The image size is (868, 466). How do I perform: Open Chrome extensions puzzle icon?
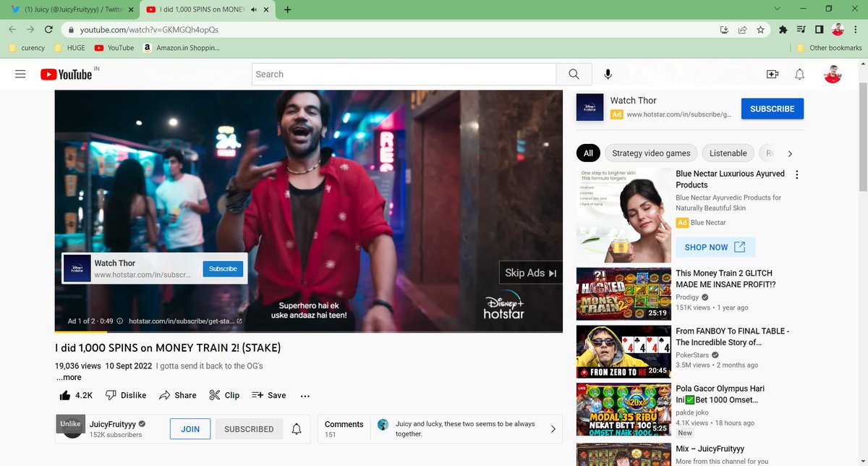(x=783, y=30)
